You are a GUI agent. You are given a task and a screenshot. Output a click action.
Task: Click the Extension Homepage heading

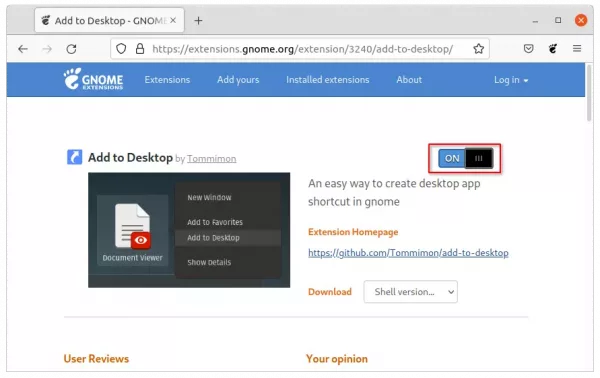coord(353,232)
